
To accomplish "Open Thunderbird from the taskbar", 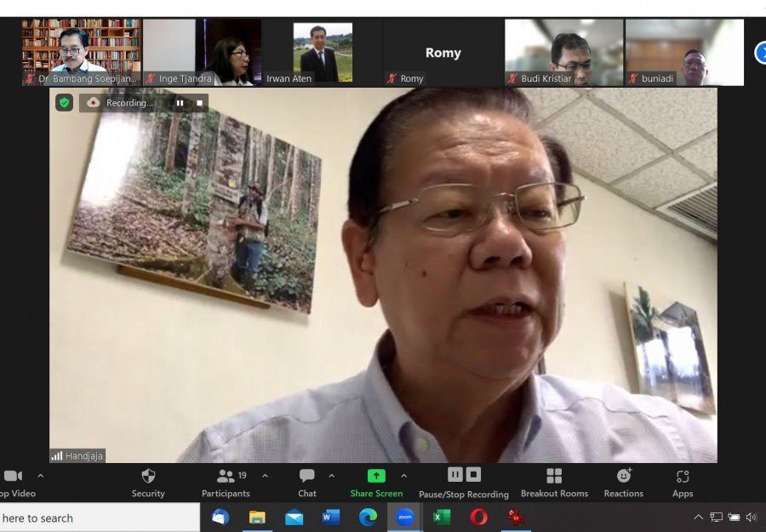I will [220, 517].
